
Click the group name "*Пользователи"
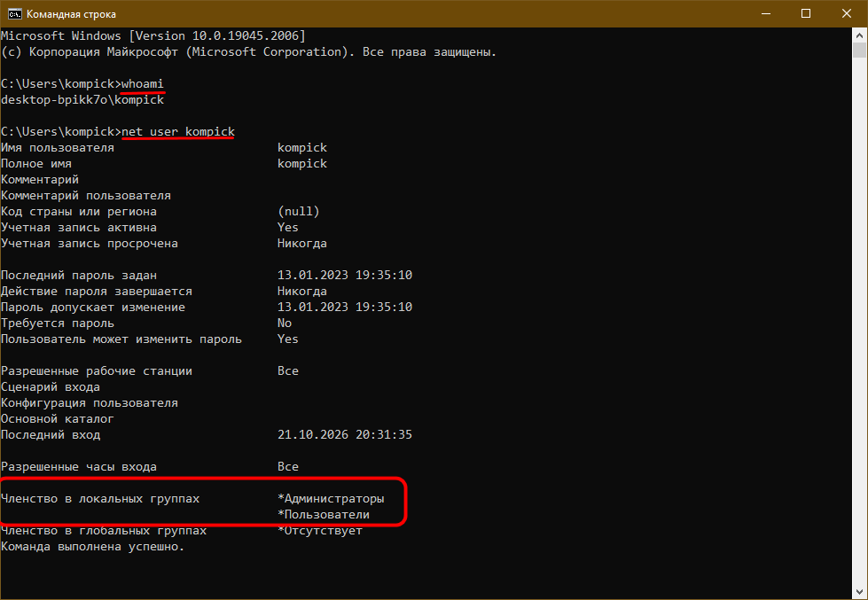[324, 515]
